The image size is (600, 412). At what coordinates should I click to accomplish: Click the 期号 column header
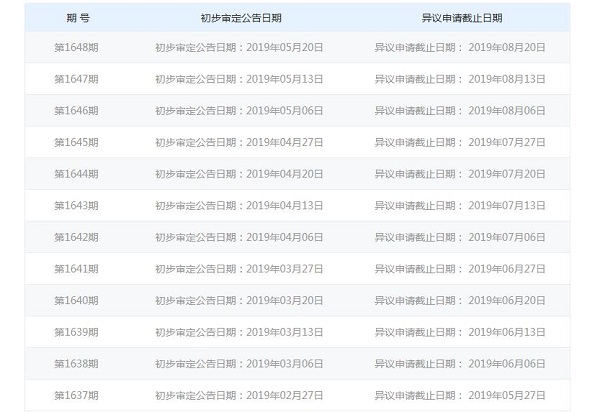tap(76, 18)
